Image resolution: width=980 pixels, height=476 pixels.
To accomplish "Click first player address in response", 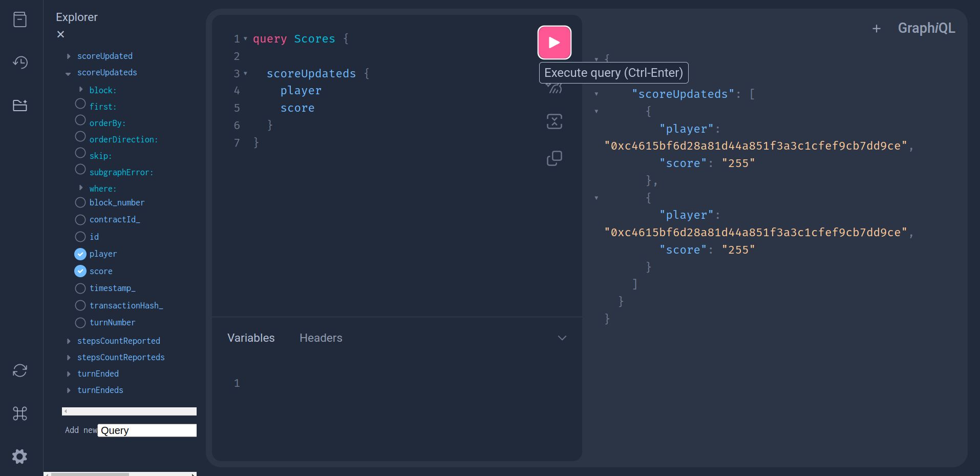I will tap(756, 146).
